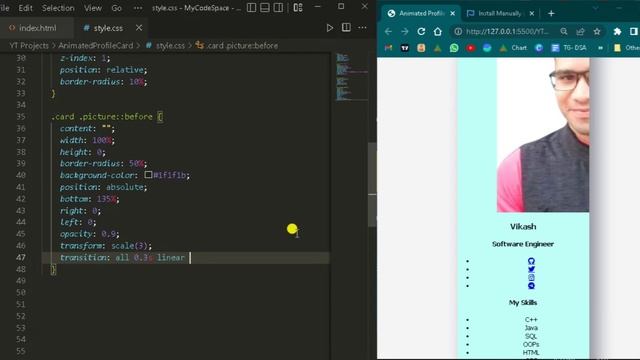Toggle bottom panel layout icon

[265, 7]
